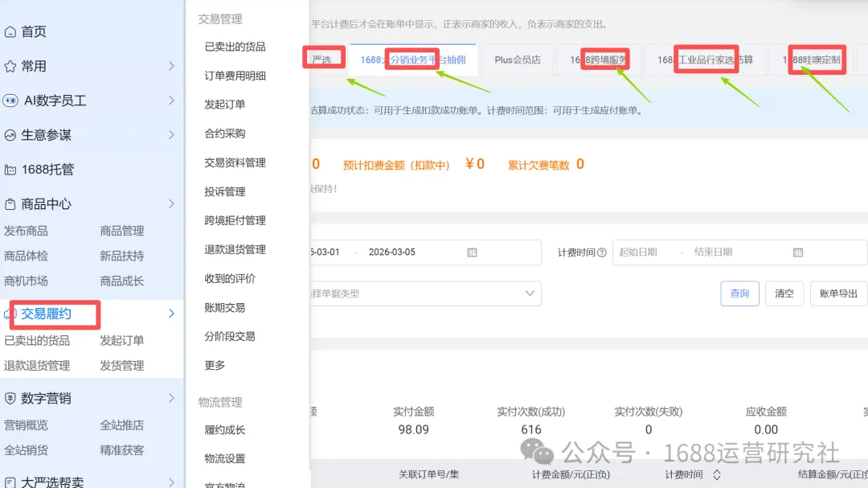This screenshot has height=488, width=868.
Task: Open 账期交易 menu item
Action: (225, 307)
